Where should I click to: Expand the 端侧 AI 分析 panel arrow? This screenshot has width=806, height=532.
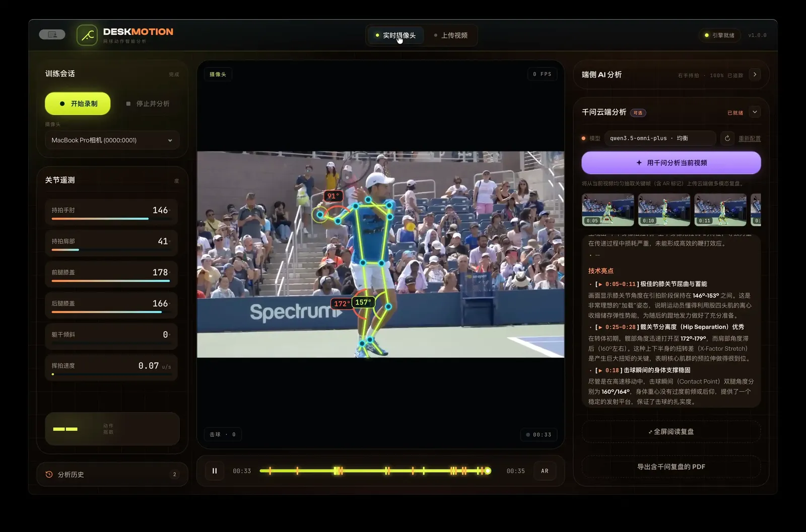coord(755,74)
